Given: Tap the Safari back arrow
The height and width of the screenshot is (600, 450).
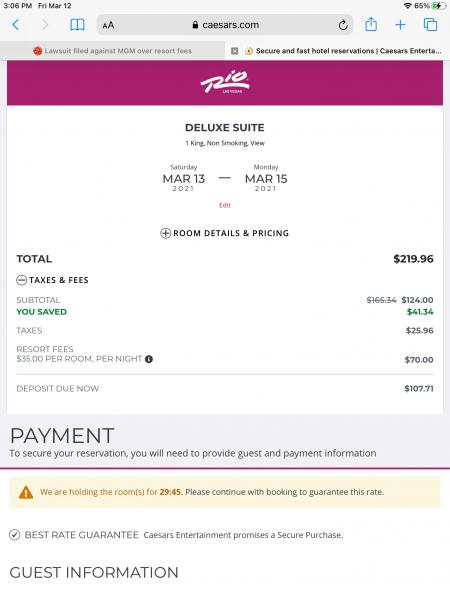Looking at the screenshot, I should tap(15, 25).
